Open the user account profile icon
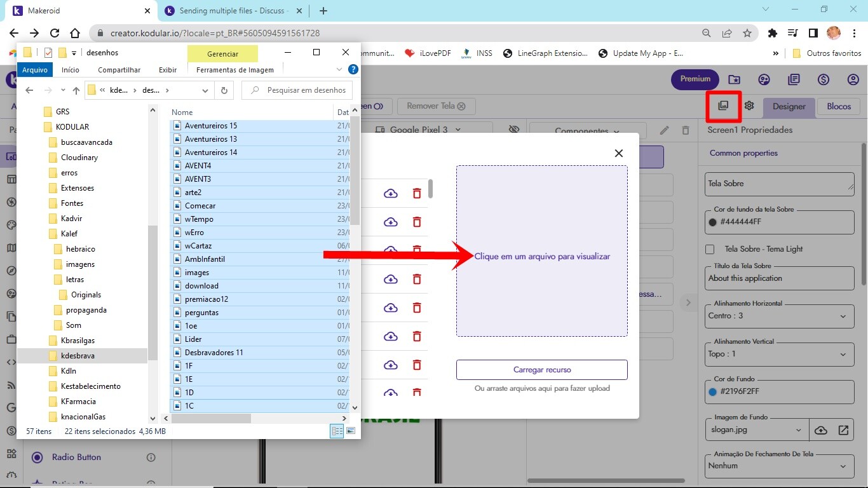868x488 pixels. [x=853, y=79]
